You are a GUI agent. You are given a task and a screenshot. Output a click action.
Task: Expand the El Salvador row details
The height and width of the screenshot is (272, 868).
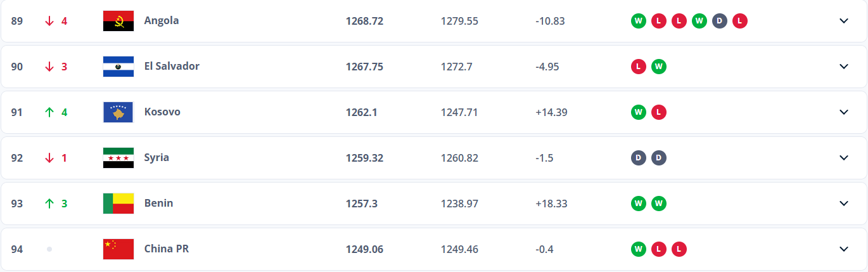tap(844, 67)
